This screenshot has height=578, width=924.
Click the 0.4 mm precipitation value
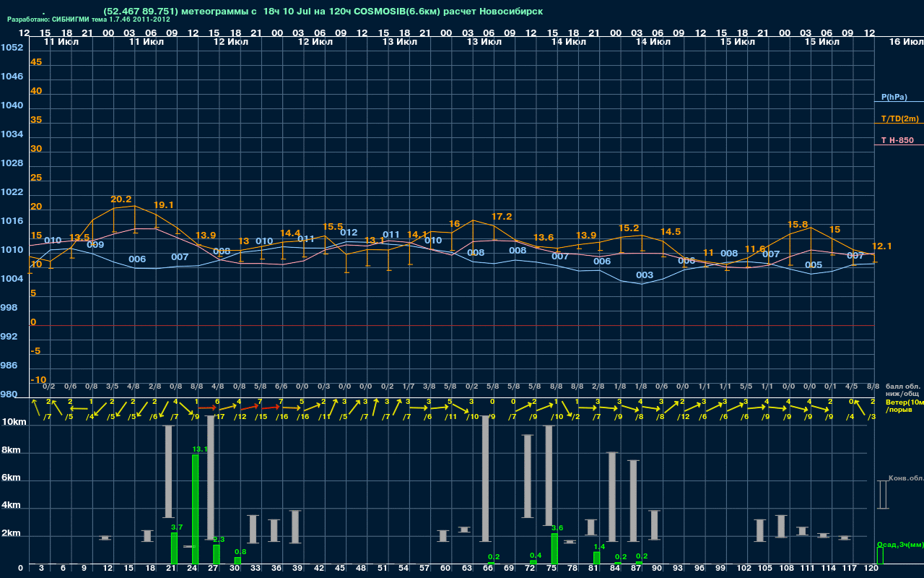click(x=536, y=556)
